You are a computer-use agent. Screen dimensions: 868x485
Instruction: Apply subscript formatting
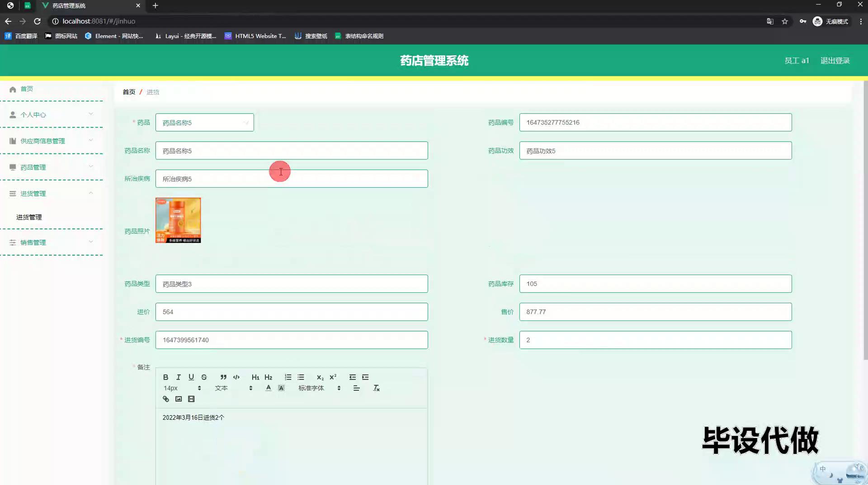coord(320,377)
